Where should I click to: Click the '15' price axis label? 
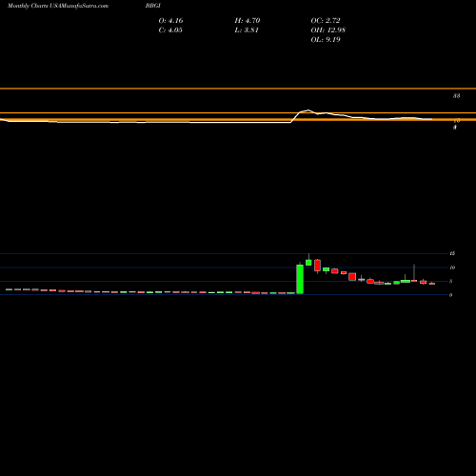point(452,253)
